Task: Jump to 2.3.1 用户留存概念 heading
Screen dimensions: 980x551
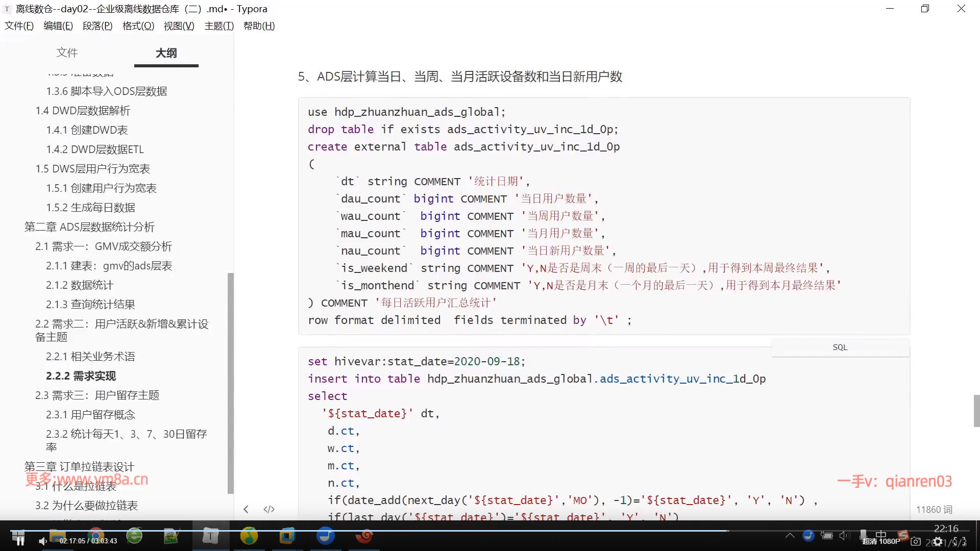Action: tap(90, 415)
